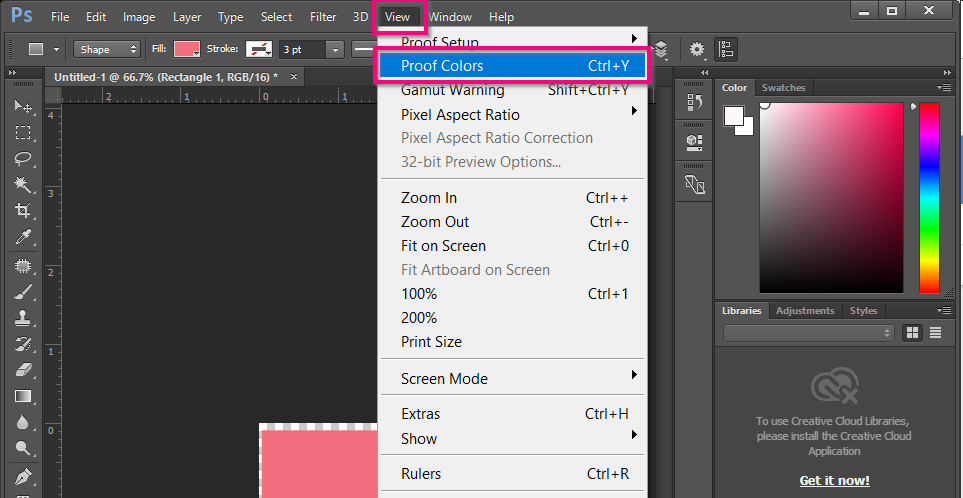
Task: Open the Layer menu
Action: (187, 17)
